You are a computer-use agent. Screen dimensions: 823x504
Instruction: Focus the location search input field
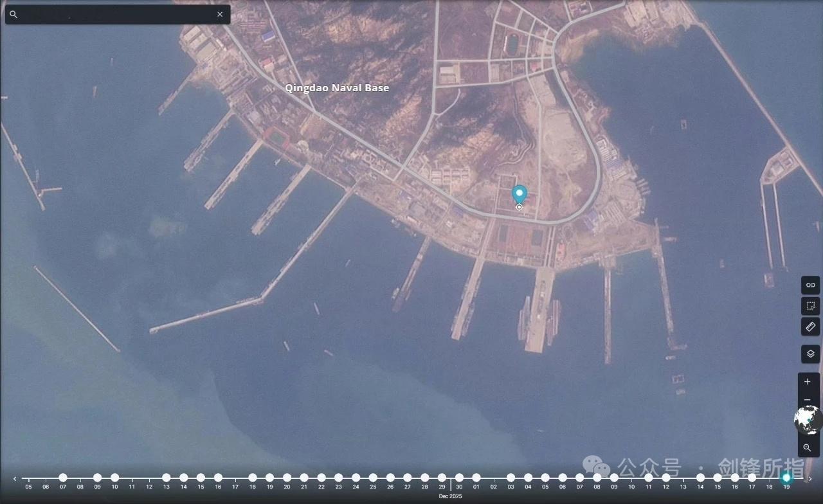pyautogui.click(x=118, y=14)
